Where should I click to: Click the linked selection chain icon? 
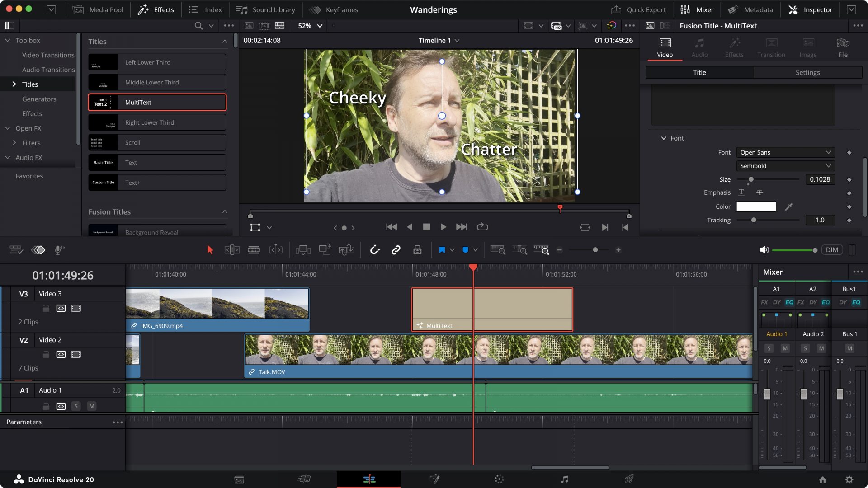(x=396, y=250)
